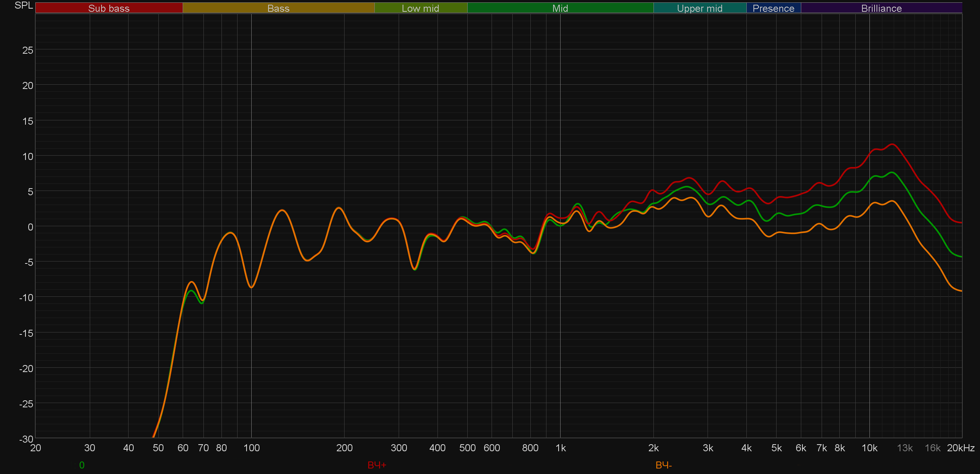This screenshot has width=980, height=474.
Task: Click the Brilliance band header
Action: (881, 8)
